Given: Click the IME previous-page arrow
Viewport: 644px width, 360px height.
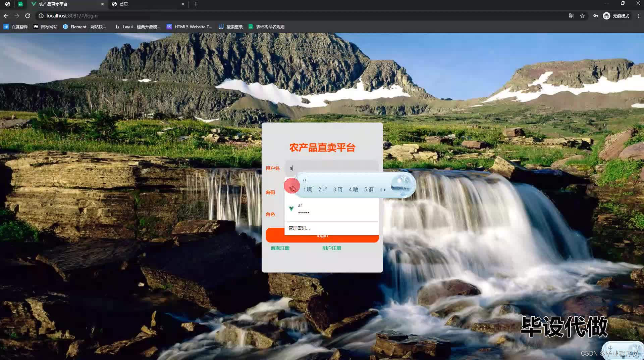Looking at the screenshot, I should (x=381, y=190).
